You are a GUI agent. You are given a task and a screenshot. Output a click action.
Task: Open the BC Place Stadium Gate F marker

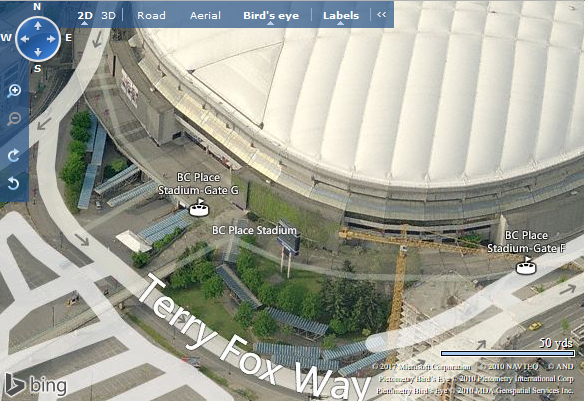526,265
